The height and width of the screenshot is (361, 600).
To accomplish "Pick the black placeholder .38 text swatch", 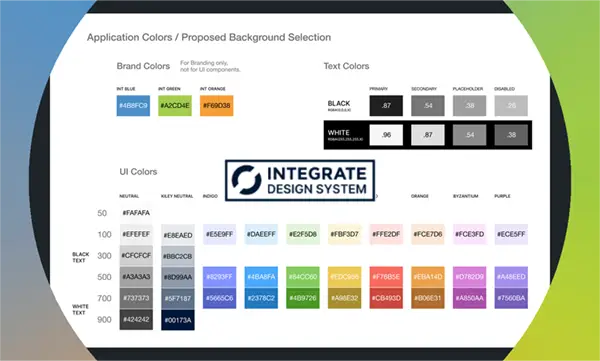I will tap(470, 106).
